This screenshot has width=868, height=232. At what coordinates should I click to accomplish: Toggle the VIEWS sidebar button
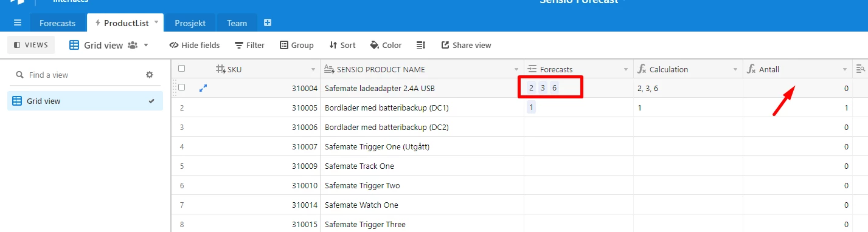[x=31, y=45]
